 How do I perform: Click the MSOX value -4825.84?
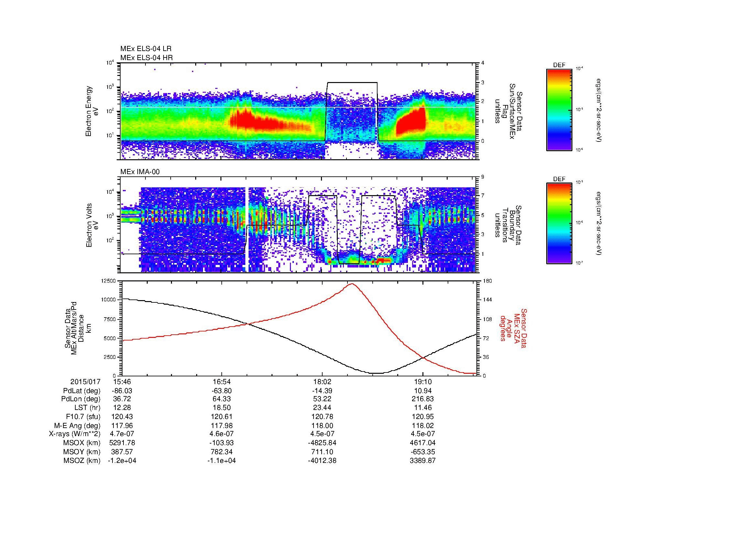322,443
